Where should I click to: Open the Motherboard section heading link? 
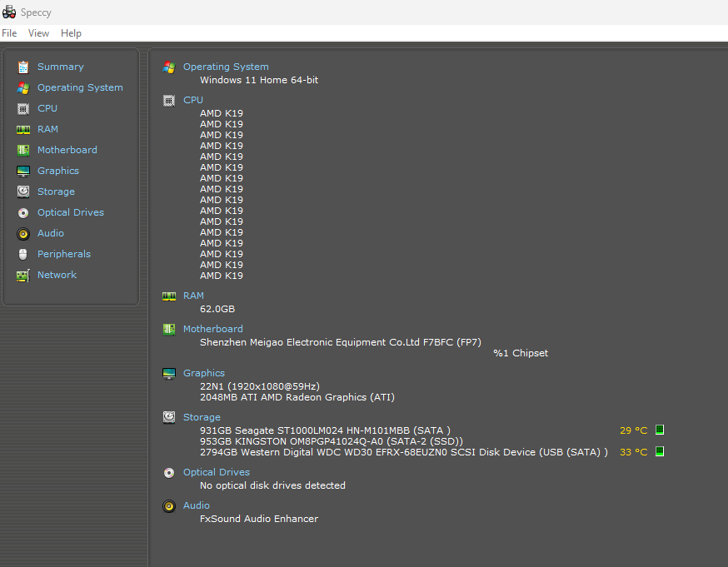pos(213,329)
